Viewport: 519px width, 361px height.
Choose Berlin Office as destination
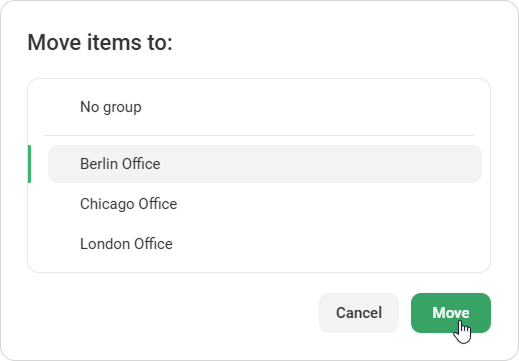click(265, 164)
